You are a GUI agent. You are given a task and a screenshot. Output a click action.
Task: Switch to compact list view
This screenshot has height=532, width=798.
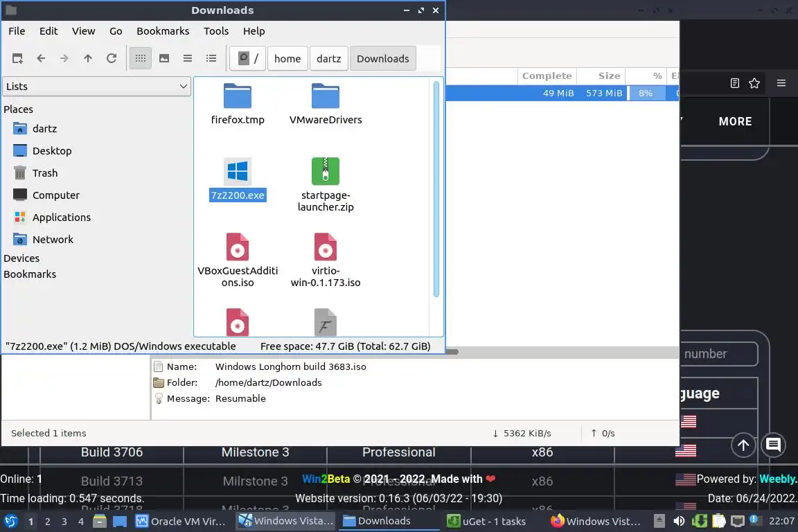click(188, 59)
